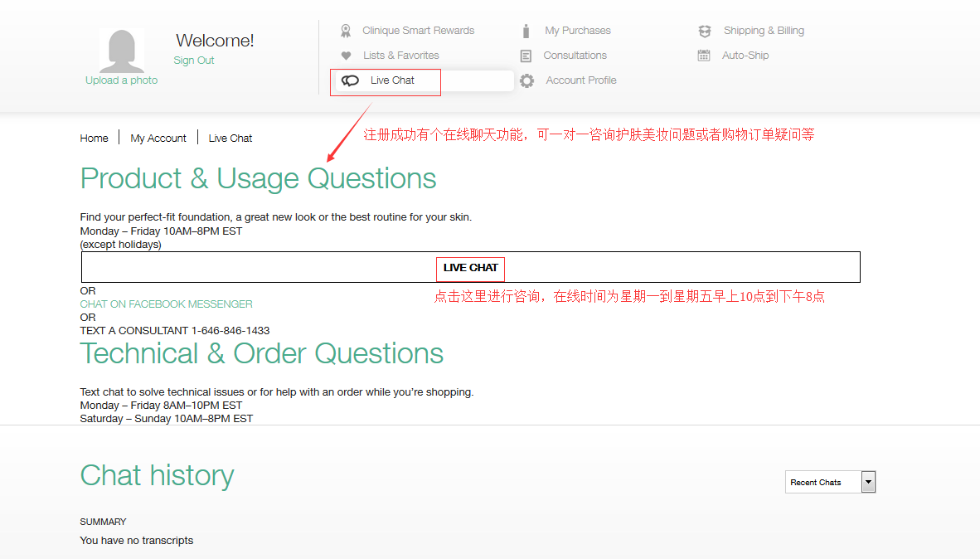Click the Home breadcrumb link
The image size is (980, 559).
click(x=94, y=139)
